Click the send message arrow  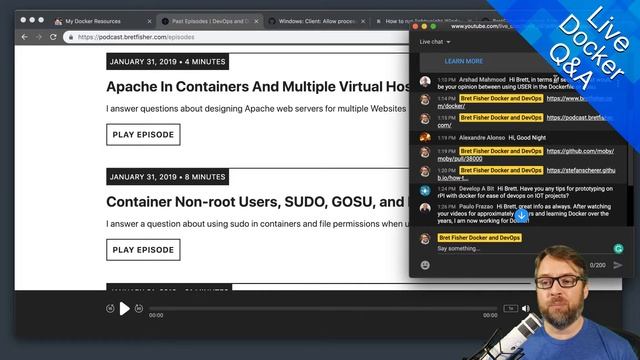618,265
